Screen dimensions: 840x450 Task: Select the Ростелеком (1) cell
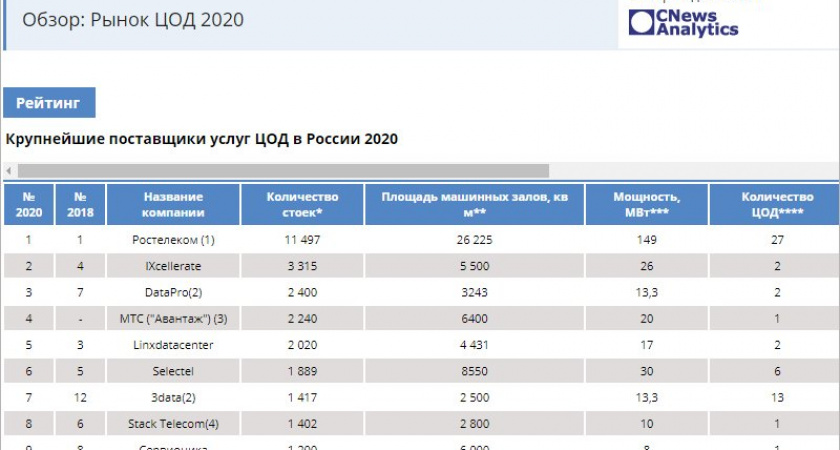pos(173,239)
